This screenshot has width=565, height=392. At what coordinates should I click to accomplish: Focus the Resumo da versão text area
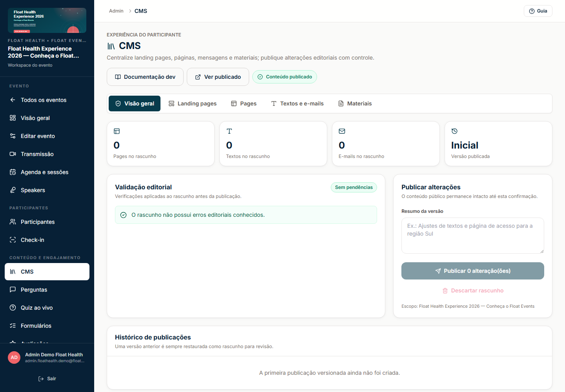click(473, 236)
